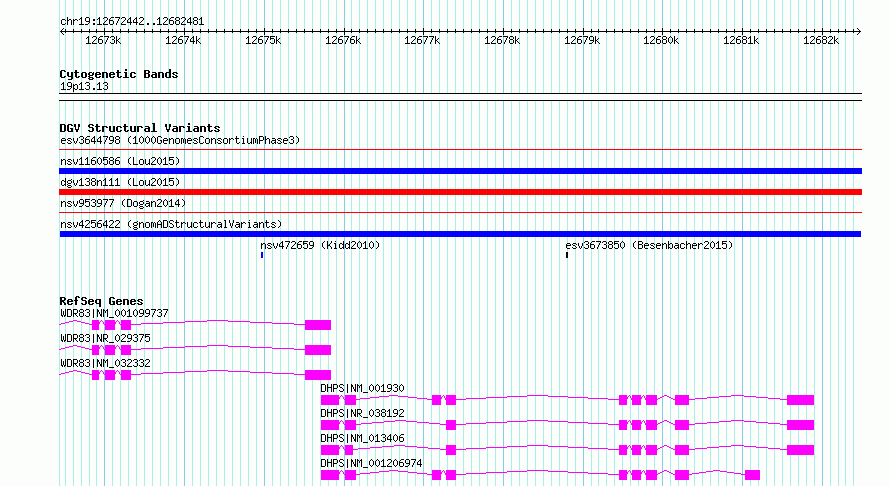The height and width of the screenshot is (486, 890).
Task: Click the 12675k ruler tick label
Action: pyautogui.click(x=263, y=40)
